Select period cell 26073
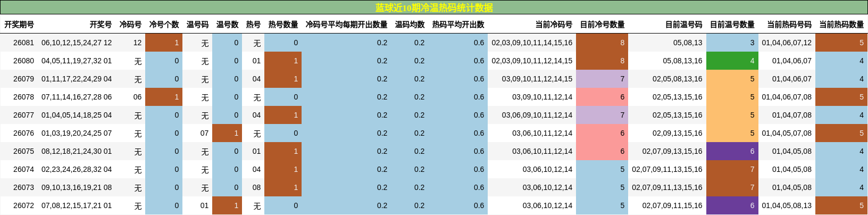868x215 pixels. pos(23,187)
